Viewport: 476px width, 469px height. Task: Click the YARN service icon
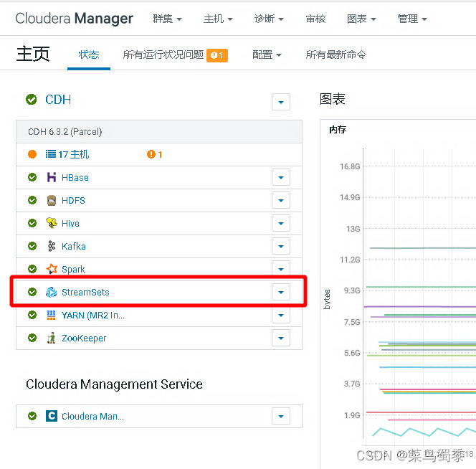[x=52, y=315]
